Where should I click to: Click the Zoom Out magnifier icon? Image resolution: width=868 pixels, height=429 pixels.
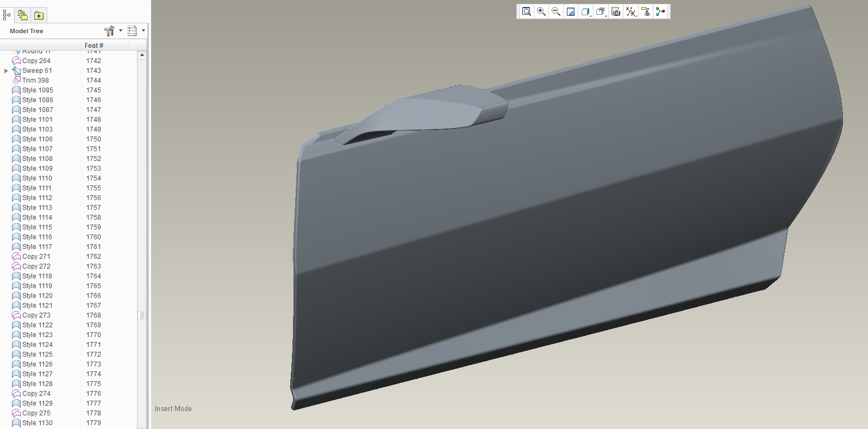pyautogui.click(x=556, y=11)
